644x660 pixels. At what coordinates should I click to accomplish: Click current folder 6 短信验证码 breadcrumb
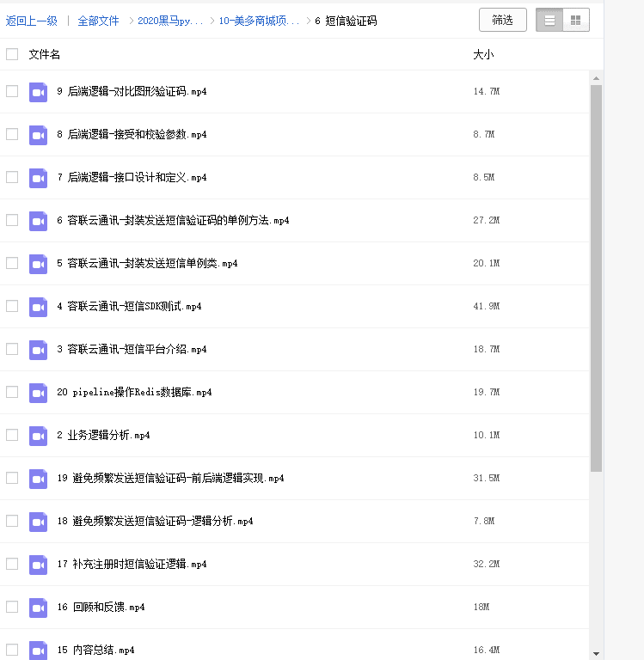[346, 21]
